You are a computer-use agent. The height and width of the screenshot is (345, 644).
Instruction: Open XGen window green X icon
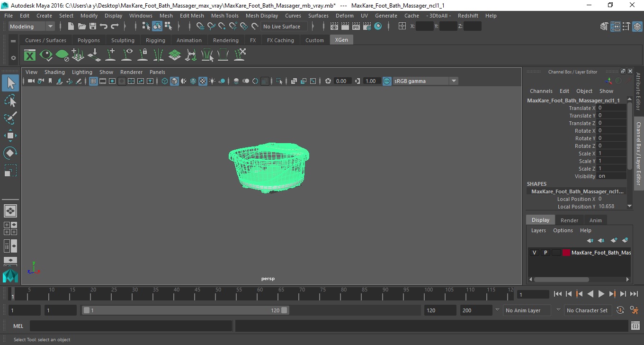[x=30, y=55]
